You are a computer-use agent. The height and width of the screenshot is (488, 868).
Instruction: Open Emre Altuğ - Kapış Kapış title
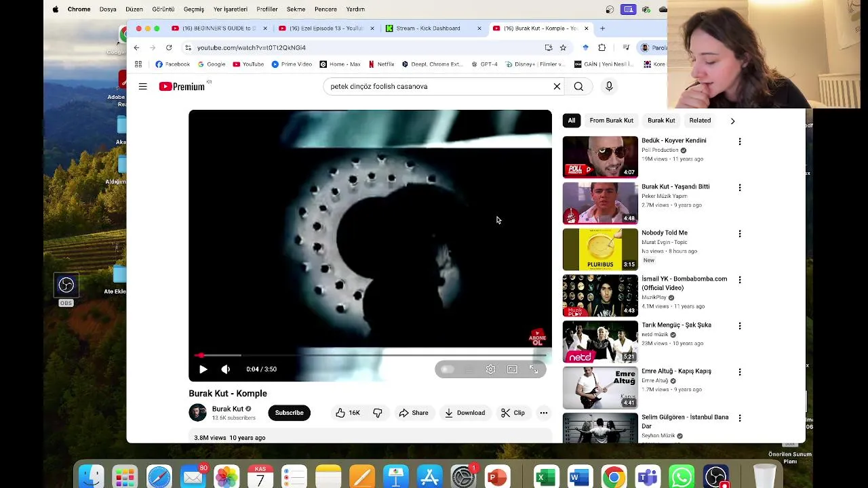pyautogui.click(x=676, y=371)
